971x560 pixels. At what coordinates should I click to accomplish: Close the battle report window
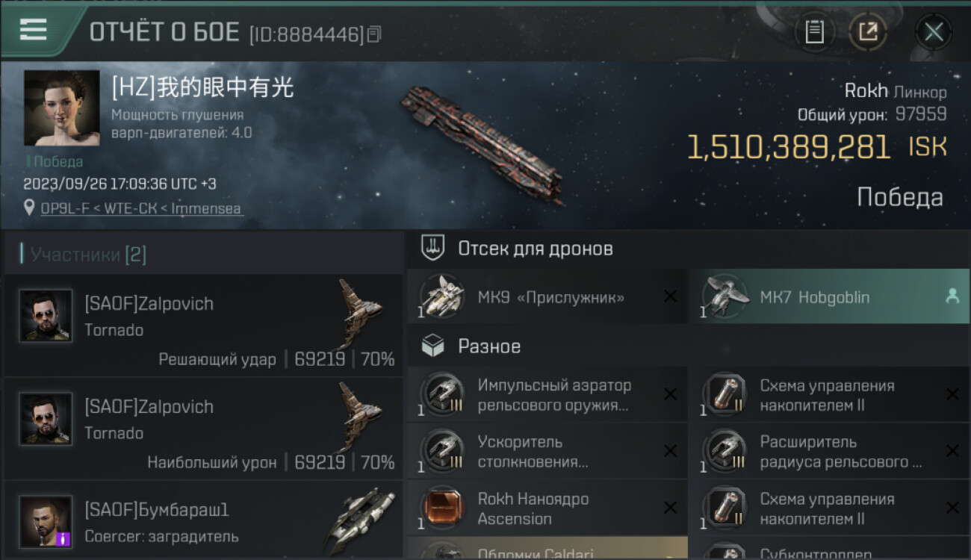pos(933,32)
